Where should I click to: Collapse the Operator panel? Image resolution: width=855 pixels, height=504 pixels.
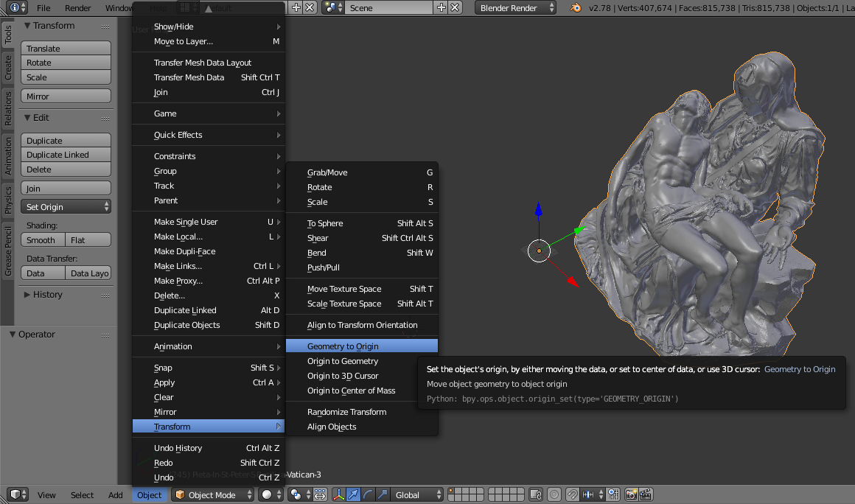point(12,334)
